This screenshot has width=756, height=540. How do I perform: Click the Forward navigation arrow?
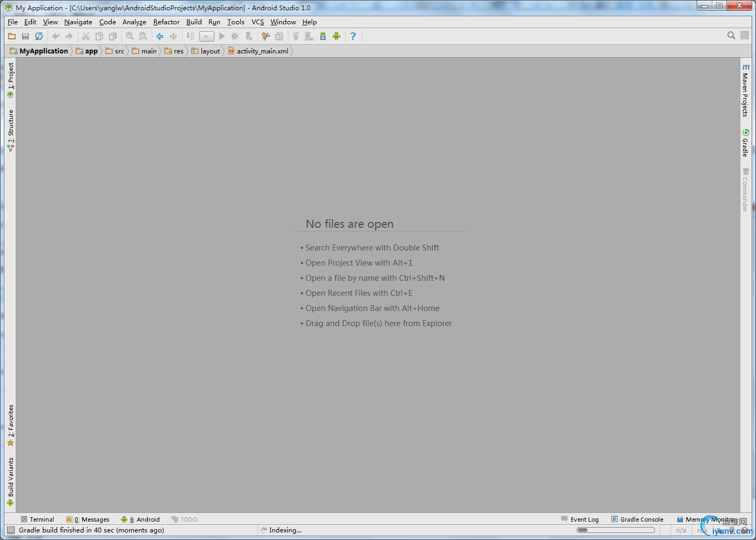173,36
